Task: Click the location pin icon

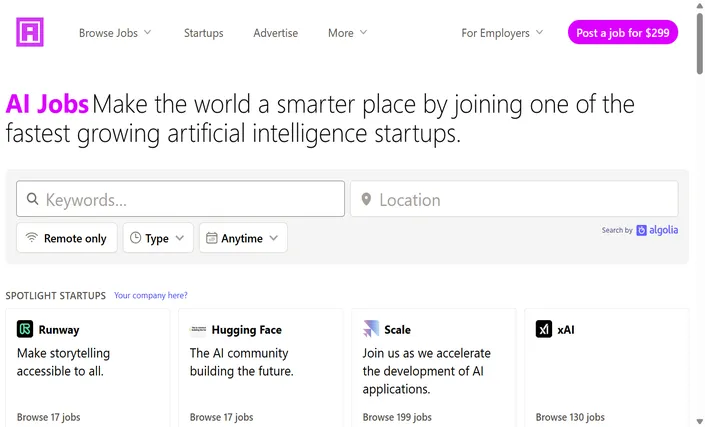Action: (366, 199)
